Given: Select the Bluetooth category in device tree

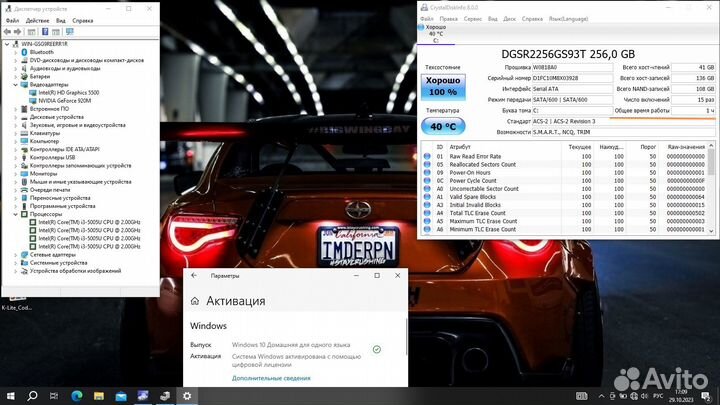Looking at the screenshot, I should tap(42, 52).
